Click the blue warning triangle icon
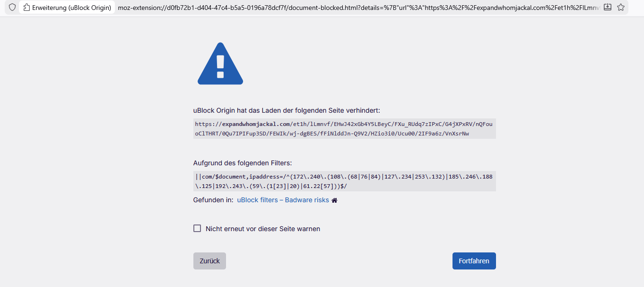Viewport: 644px width, 287px height. click(x=220, y=64)
